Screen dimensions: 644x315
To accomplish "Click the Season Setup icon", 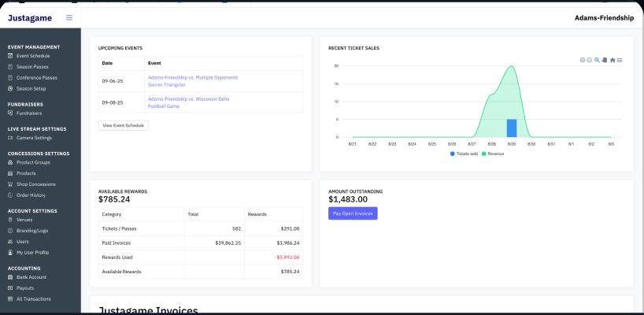I will 10,89.
